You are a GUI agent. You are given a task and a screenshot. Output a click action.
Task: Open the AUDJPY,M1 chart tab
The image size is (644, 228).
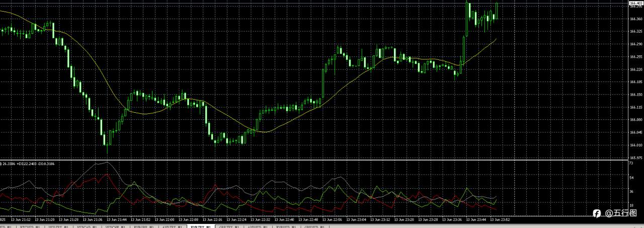point(172,227)
